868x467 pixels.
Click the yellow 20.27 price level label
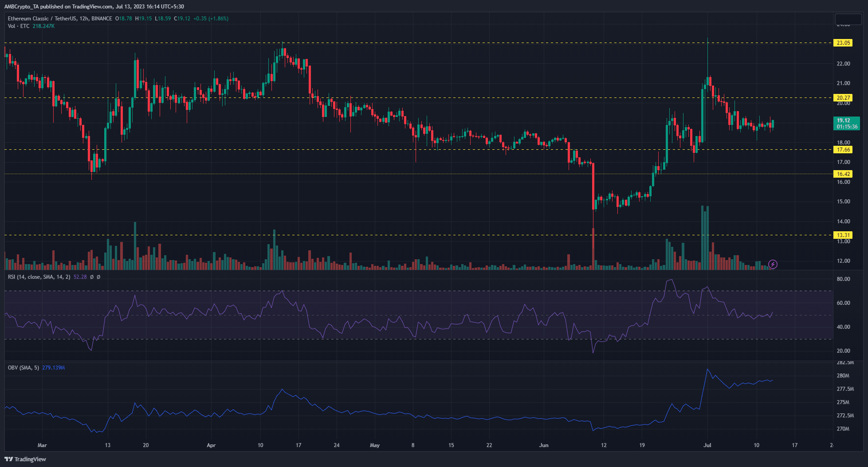tap(843, 98)
